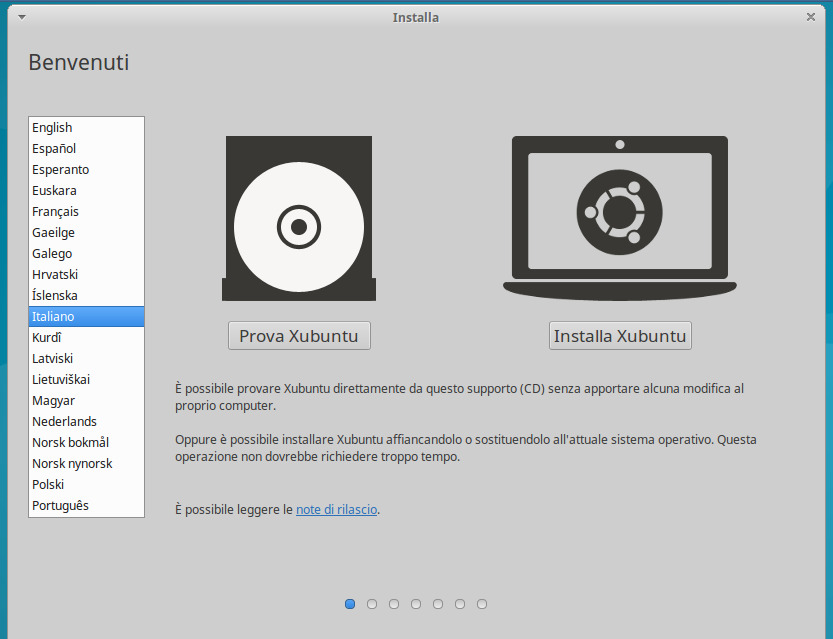Choose Português from the language list

point(86,505)
